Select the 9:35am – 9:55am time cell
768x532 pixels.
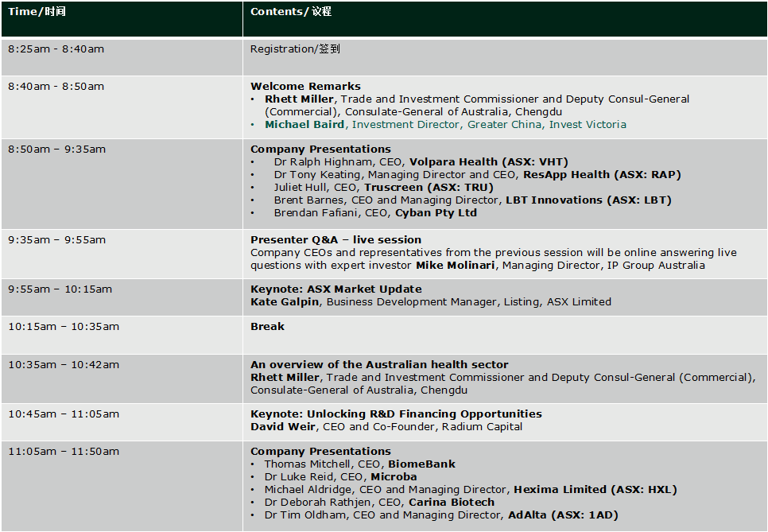(x=122, y=254)
